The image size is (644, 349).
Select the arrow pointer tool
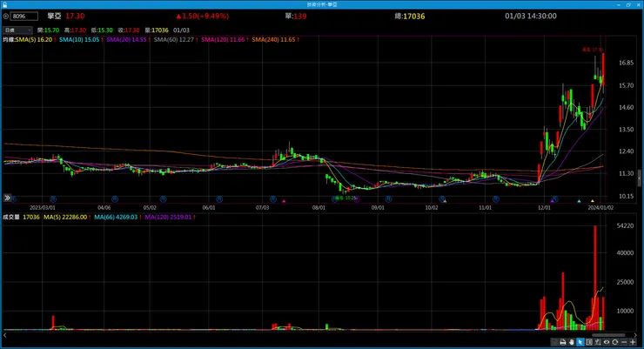click(x=580, y=342)
